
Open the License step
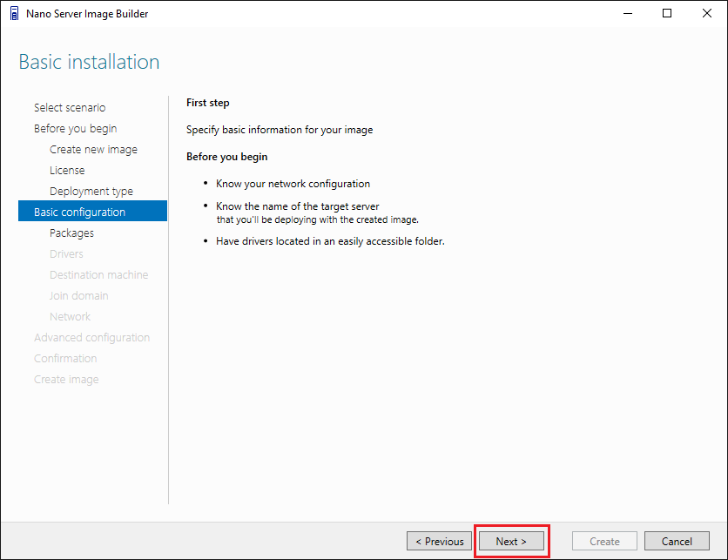pos(67,171)
